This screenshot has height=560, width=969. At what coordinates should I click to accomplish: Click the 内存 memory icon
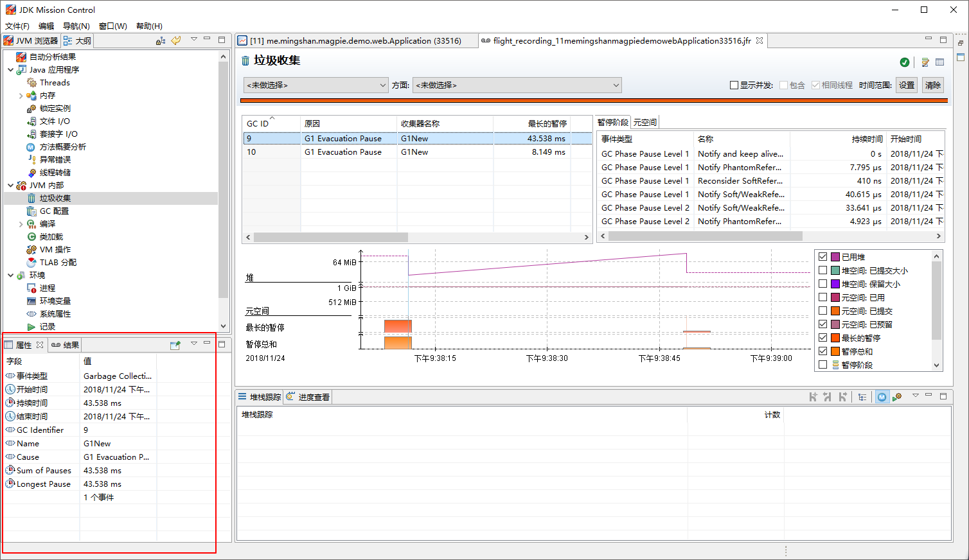(31, 95)
